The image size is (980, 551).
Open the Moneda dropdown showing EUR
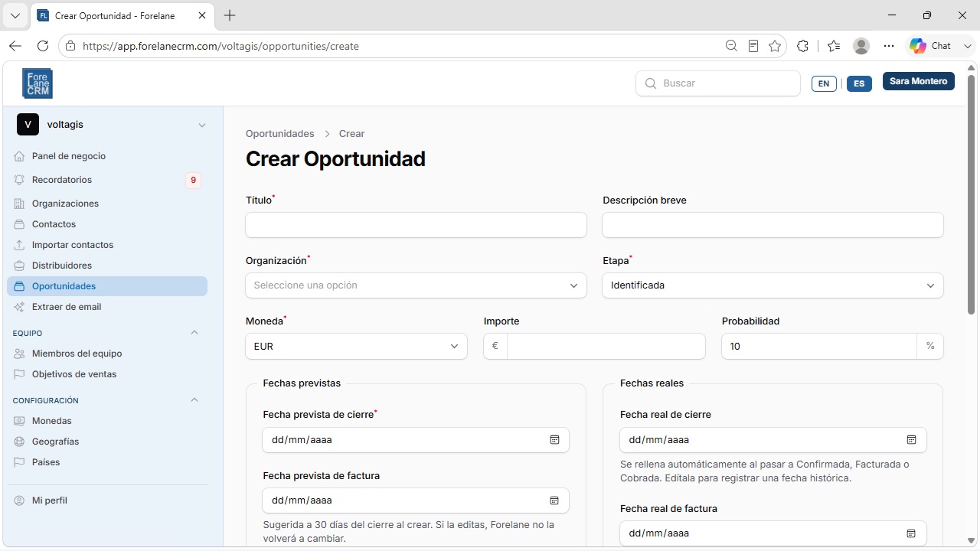point(356,346)
